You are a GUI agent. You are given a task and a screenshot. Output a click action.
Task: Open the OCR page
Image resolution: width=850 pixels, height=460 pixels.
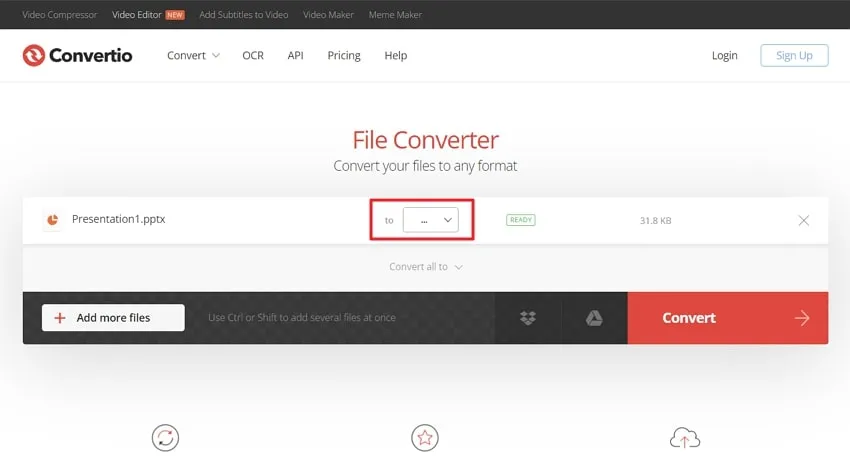tap(253, 55)
